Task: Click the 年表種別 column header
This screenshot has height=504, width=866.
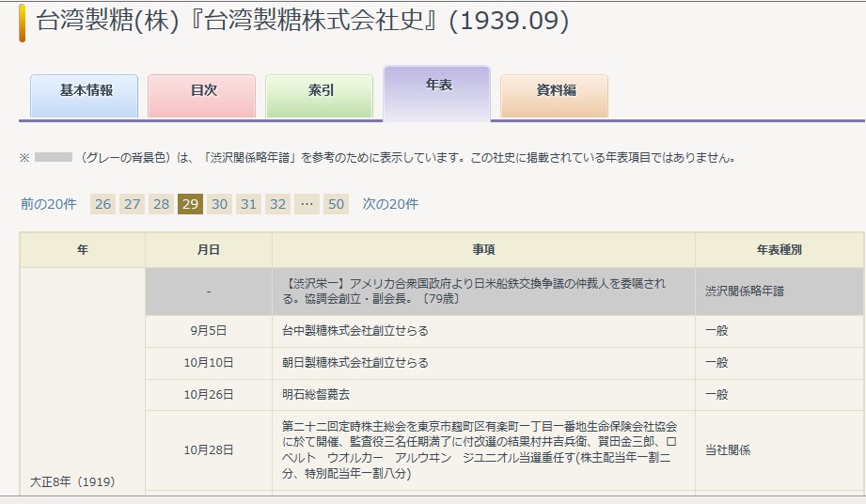Action: (779, 250)
